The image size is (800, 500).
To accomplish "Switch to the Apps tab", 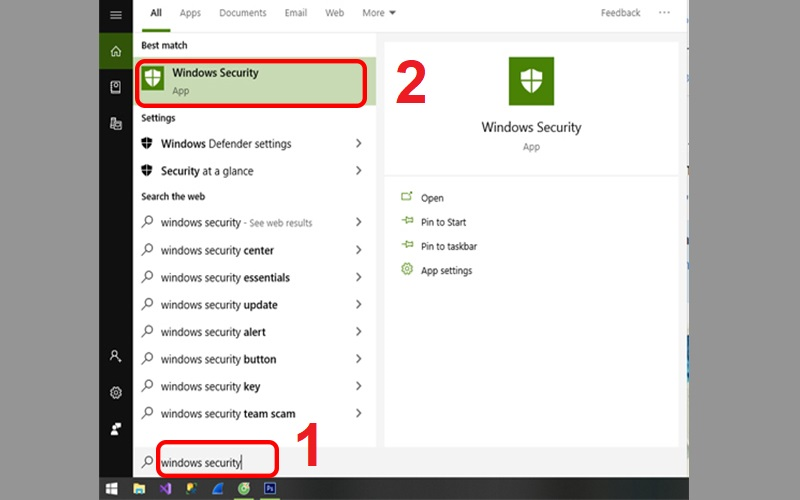I will pos(190,13).
